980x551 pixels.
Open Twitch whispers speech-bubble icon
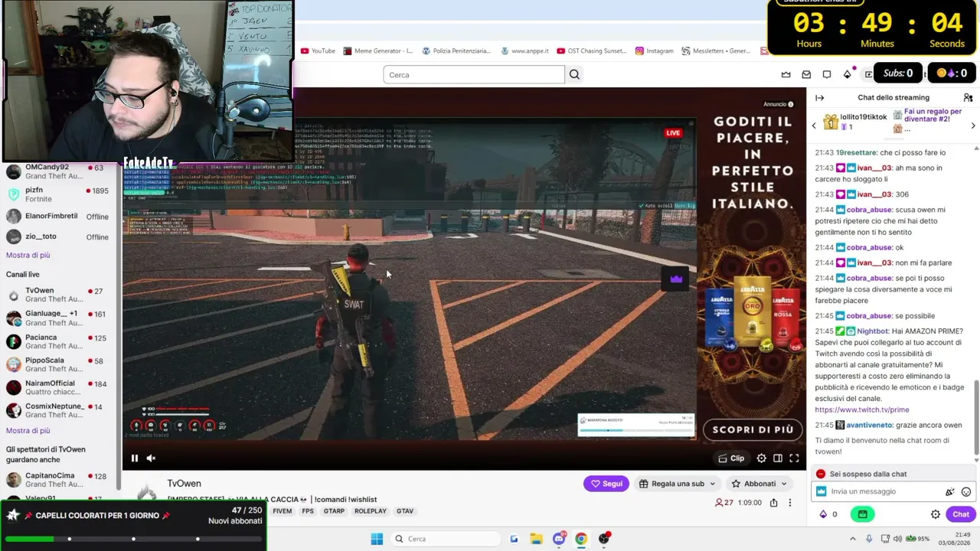(x=827, y=74)
